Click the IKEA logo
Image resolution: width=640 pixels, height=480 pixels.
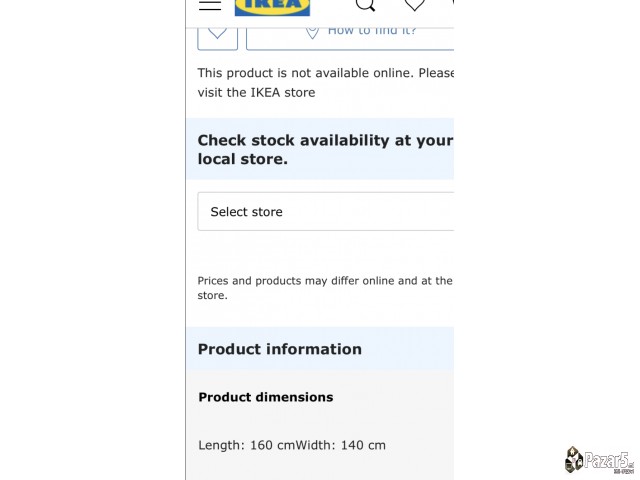coord(272,8)
